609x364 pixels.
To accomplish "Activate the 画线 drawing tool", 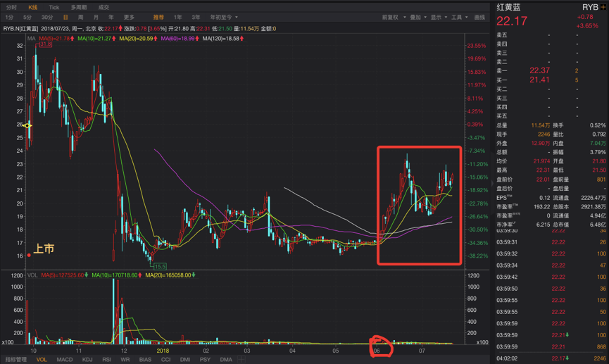I will pyautogui.click(x=479, y=17).
